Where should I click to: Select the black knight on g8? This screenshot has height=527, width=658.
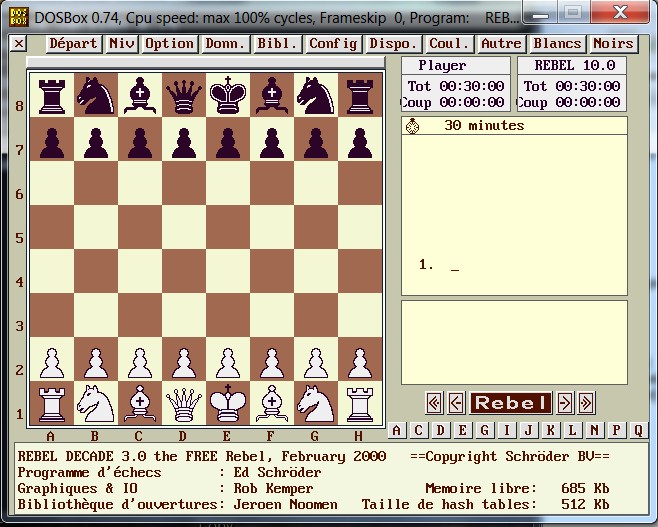click(316, 95)
